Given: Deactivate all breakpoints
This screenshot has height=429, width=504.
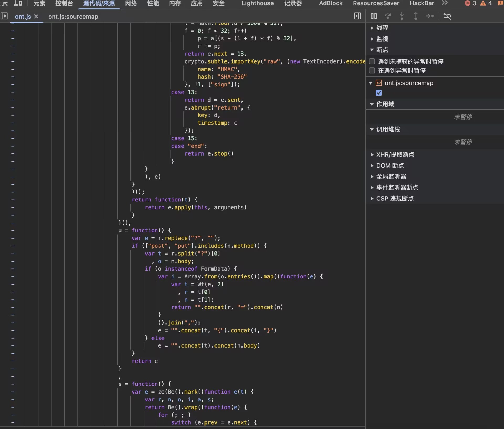Looking at the screenshot, I should 447,16.
